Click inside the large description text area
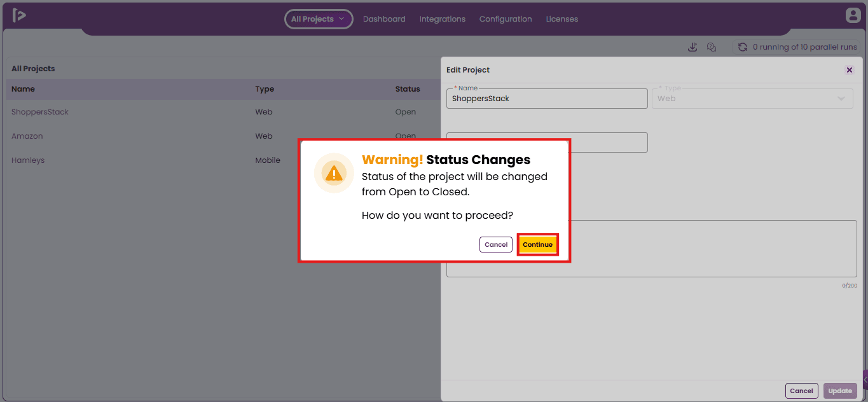The height and width of the screenshot is (402, 868). pyautogui.click(x=652, y=249)
